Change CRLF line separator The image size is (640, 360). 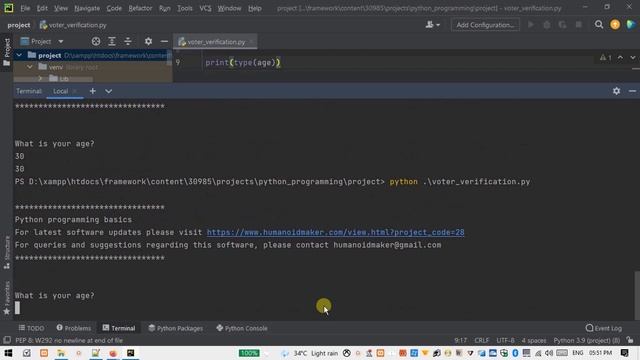point(482,340)
